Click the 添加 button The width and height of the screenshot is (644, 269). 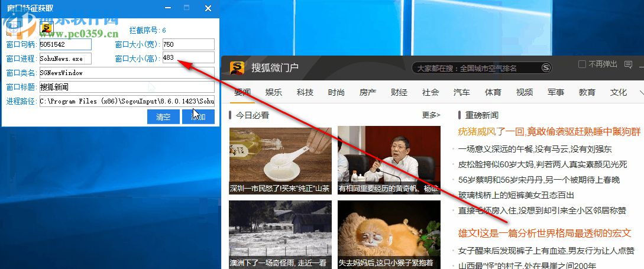[x=198, y=116]
